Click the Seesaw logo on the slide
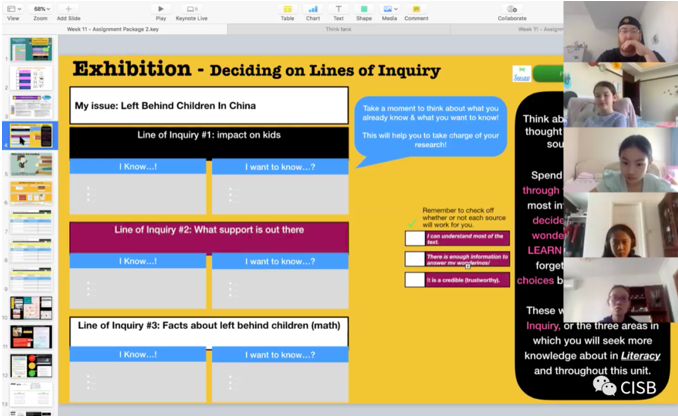This screenshot has width=678, height=416. point(521,74)
